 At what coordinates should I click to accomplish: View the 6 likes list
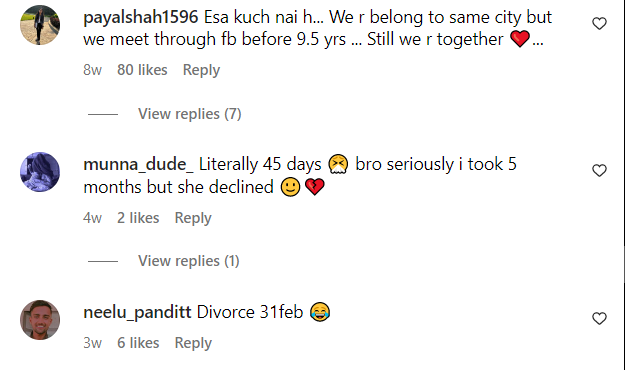138,342
